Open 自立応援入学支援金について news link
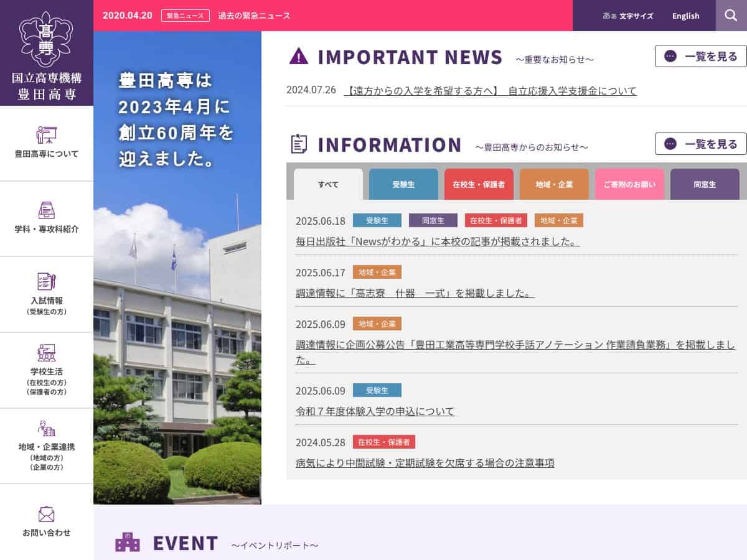The height and width of the screenshot is (560, 747). 490,91
